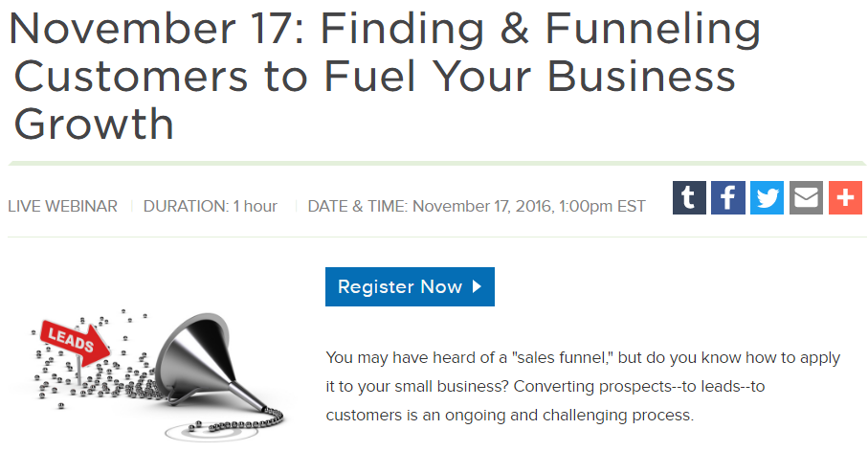Click the DURATION: 1 hour text
Viewport: 868px width, 452px height.
211,206
